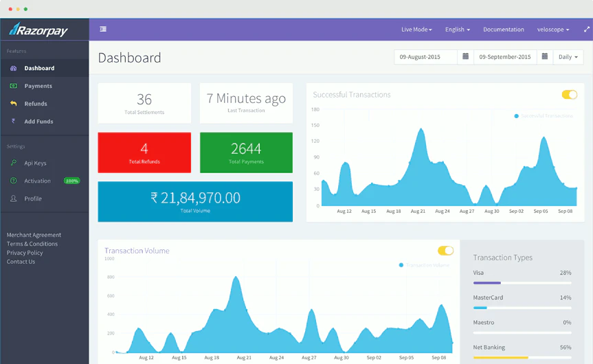
Task: Click the Transaction Volume legend dot
Action: point(401,265)
